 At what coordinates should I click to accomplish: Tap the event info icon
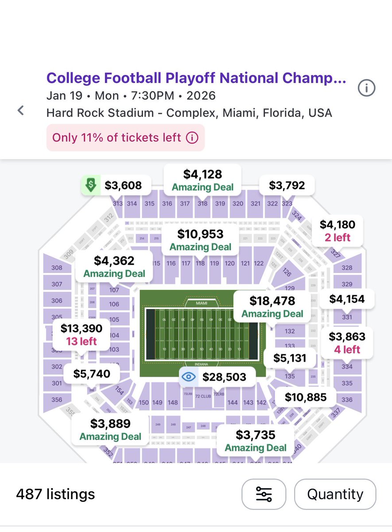pyautogui.click(x=366, y=89)
